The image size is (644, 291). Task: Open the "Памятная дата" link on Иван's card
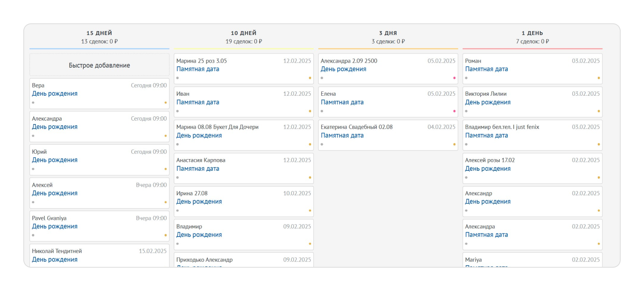(x=198, y=102)
